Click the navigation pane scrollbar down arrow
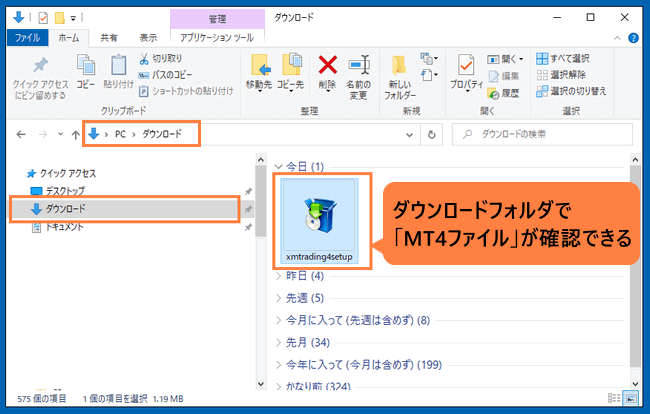650x414 pixels. tap(261, 384)
